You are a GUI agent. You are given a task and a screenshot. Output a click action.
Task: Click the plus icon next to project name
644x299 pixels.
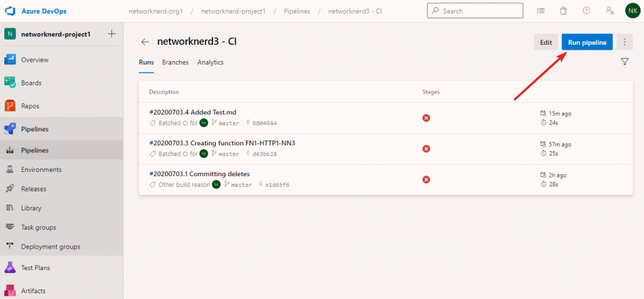click(112, 34)
